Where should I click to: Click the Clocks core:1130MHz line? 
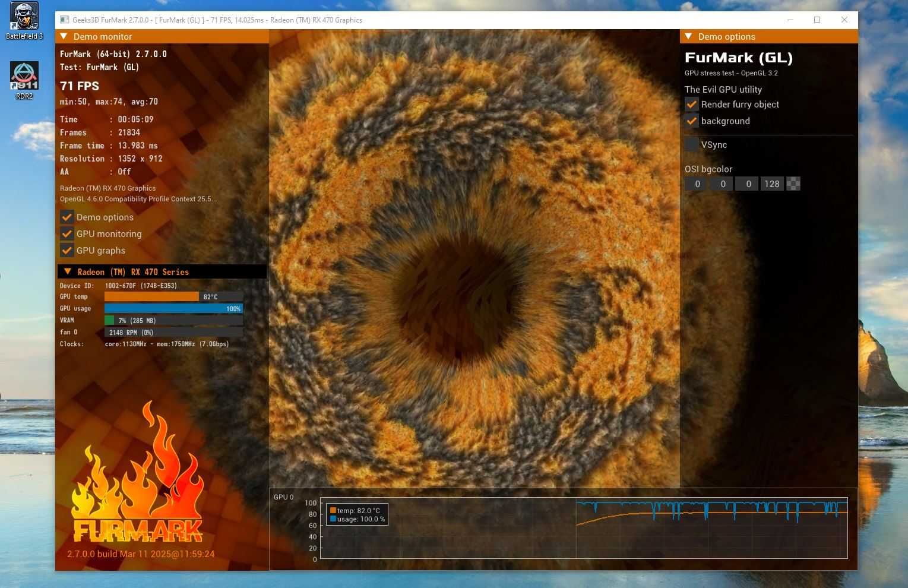pos(144,344)
